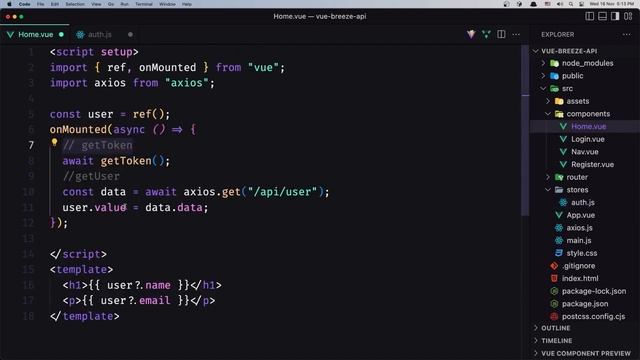Switch to the Home.vue editor tab

coord(35,34)
